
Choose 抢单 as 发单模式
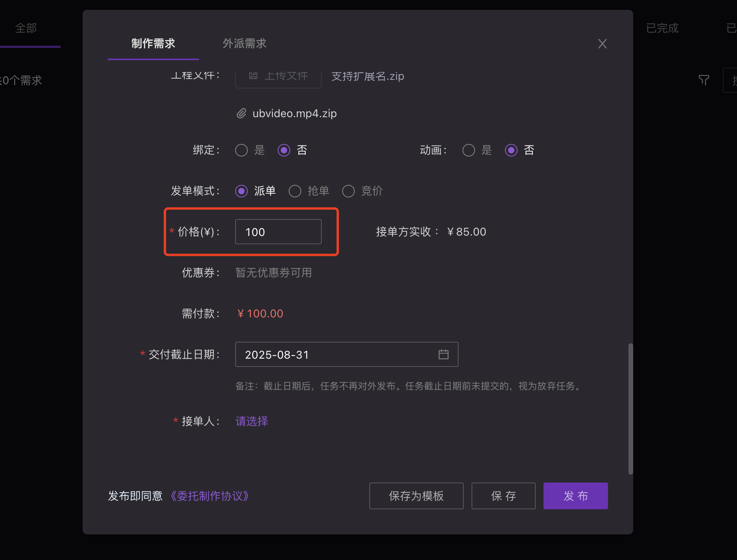[x=295, y=191]
